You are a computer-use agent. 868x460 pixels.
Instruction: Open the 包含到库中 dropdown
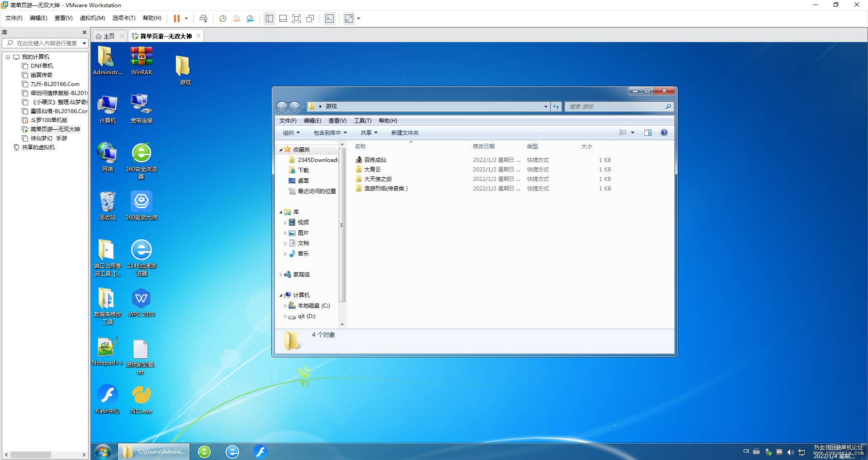tap(330, 133)
